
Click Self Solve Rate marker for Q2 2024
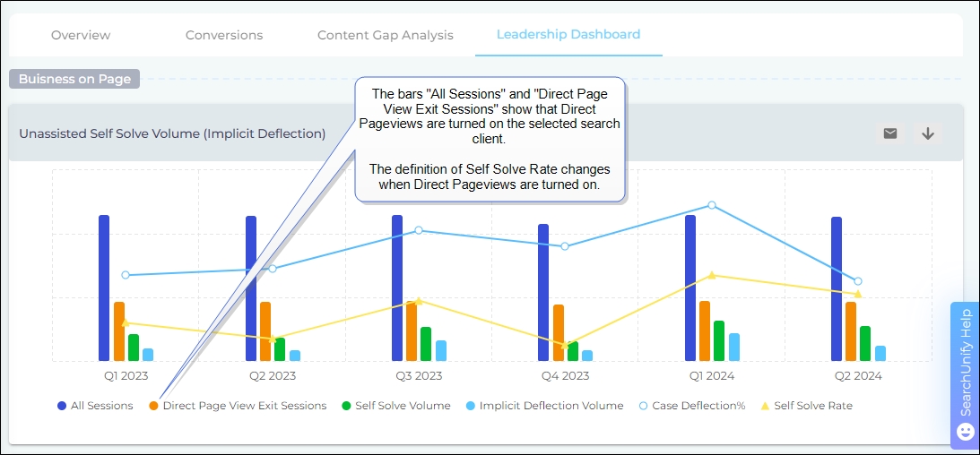[858, 294]
